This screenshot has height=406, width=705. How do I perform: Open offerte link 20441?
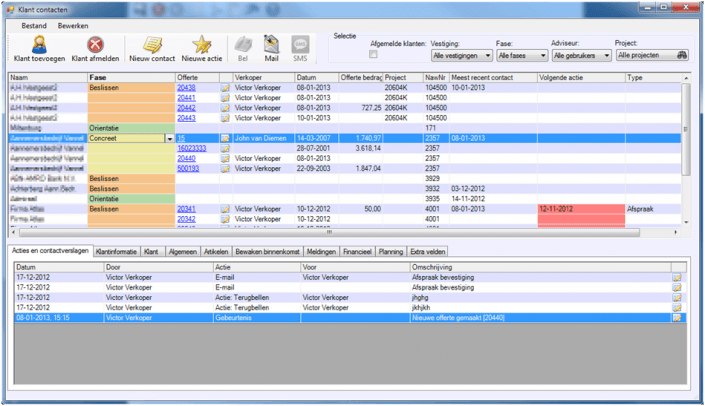click(x=186, y=98)
